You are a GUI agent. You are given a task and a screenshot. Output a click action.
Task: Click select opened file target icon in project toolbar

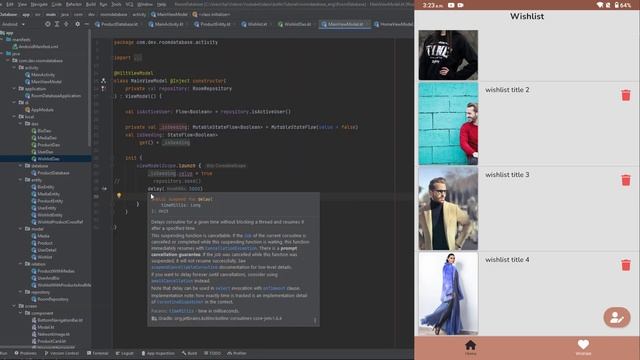48,24
